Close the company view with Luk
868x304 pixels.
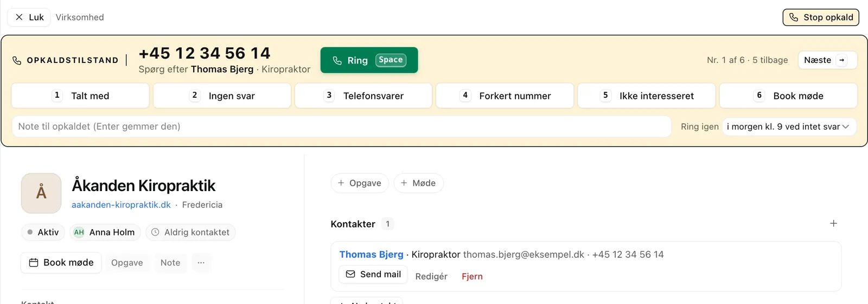click(x=29, y=17)
